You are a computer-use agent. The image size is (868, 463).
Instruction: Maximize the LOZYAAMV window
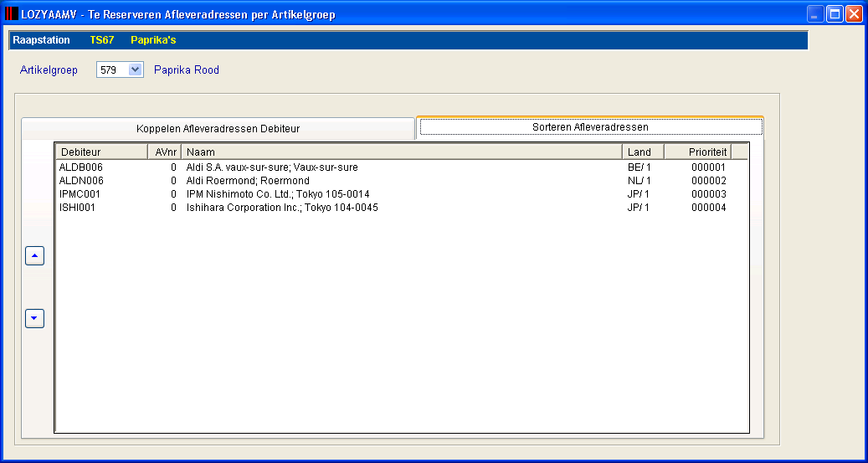(835, 14)
